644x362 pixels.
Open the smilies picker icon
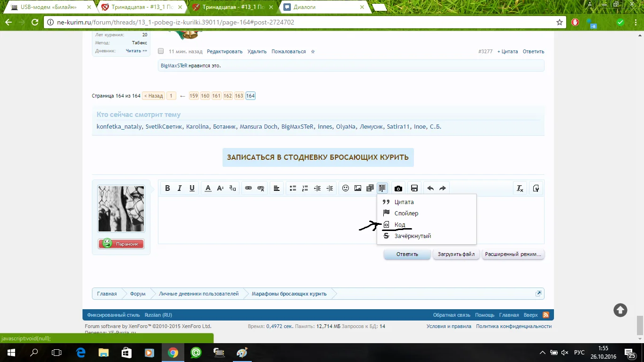pyautogui.click(x=346, y=188)
